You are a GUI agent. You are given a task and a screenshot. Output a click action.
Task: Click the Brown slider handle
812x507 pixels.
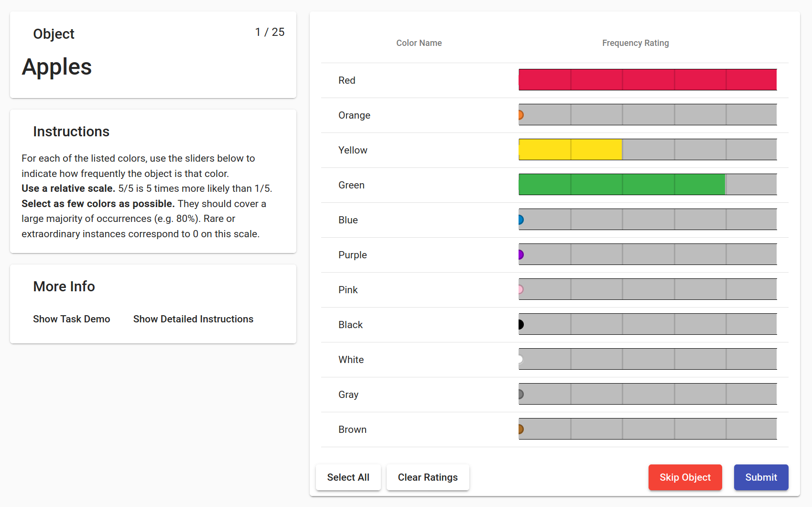520,429
